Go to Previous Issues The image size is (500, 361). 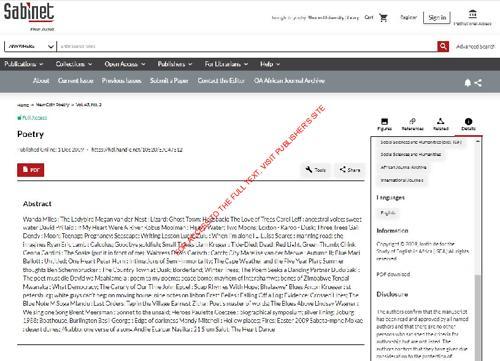coord(122,81)
